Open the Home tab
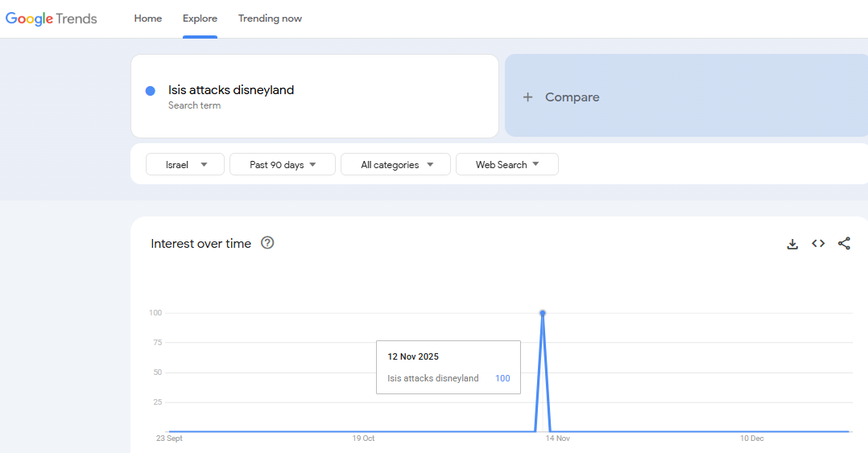Viewport: 868px width, 453px height. coord(148,19)
